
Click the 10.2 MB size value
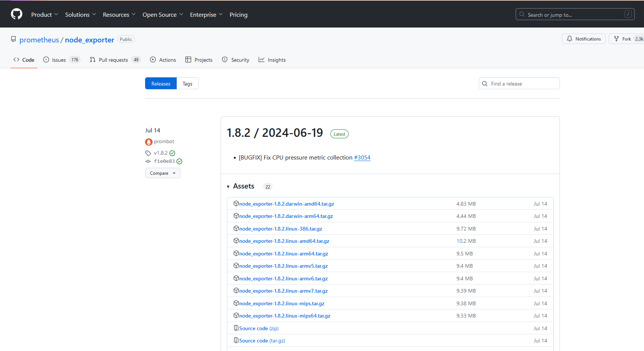click(x=466, y=241)
